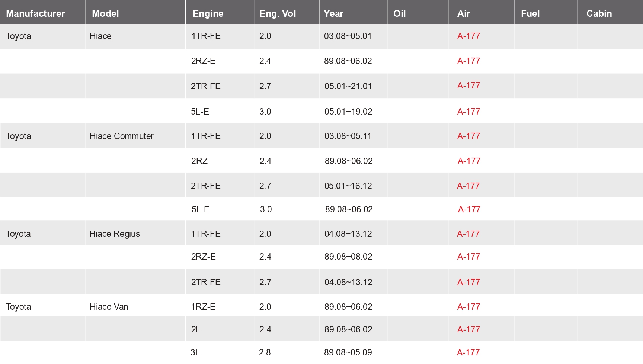Click engine 5L-E dated 05.01~19.02
Screen dimensions: 643x364
tap(200, 112)
